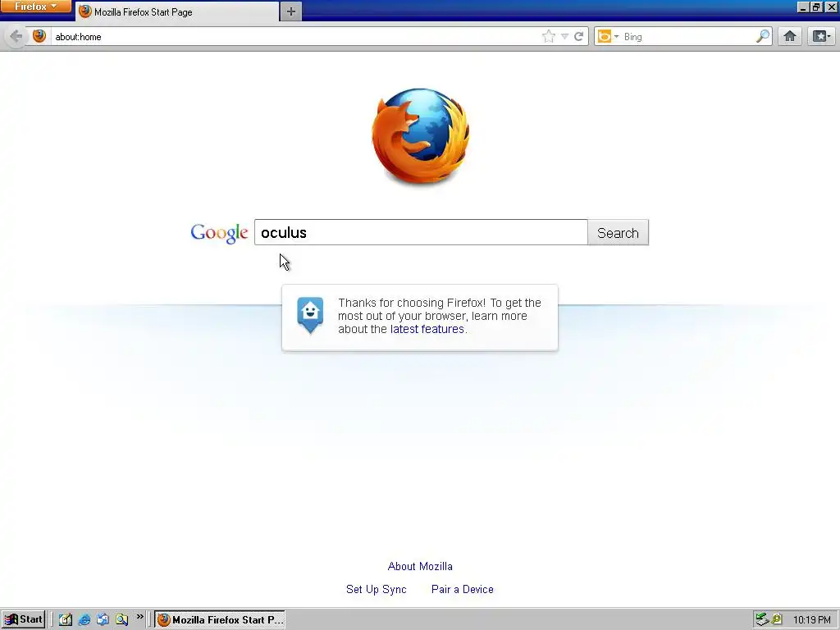Click the Search button
840x630 pixels.
coord(618,232)
